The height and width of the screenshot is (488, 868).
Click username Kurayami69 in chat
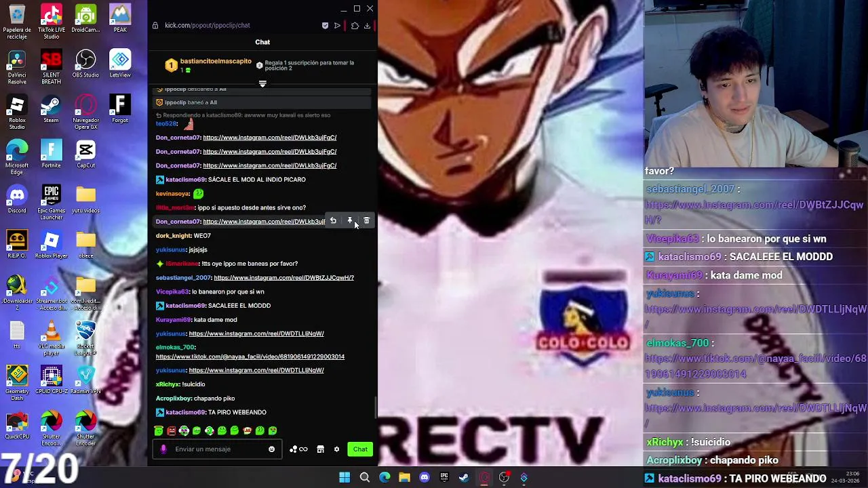pos(174,320)
